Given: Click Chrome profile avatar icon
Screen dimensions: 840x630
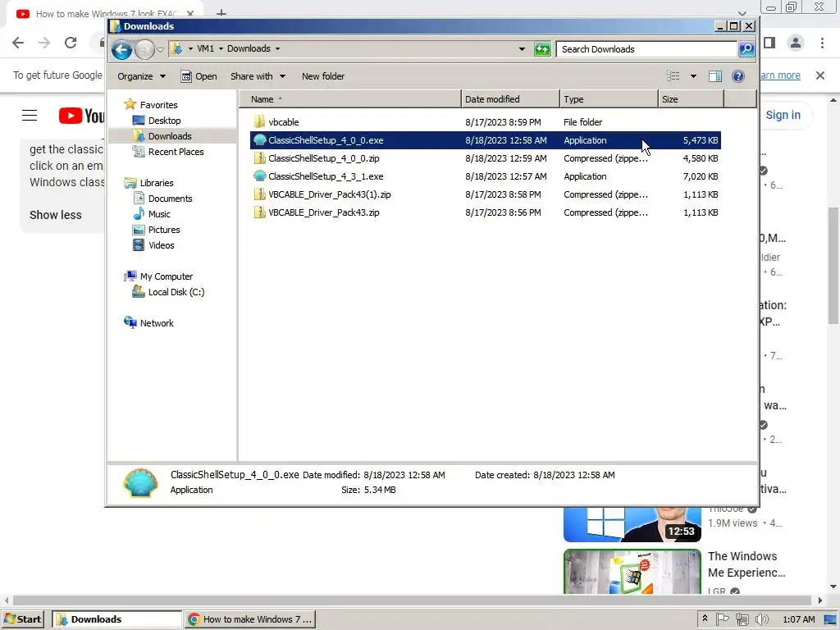Looking at the screenshot, I should click(796, 43).
